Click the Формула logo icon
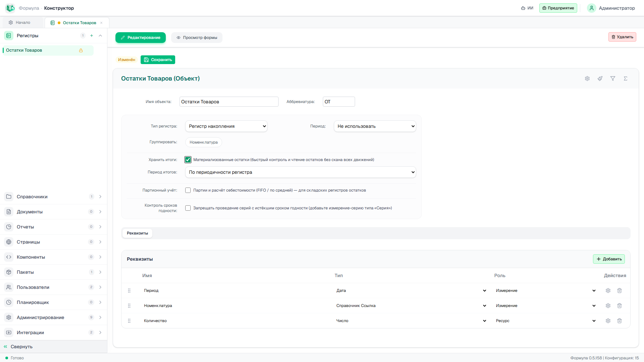This screenshot has width=644, height=362. 10,8
